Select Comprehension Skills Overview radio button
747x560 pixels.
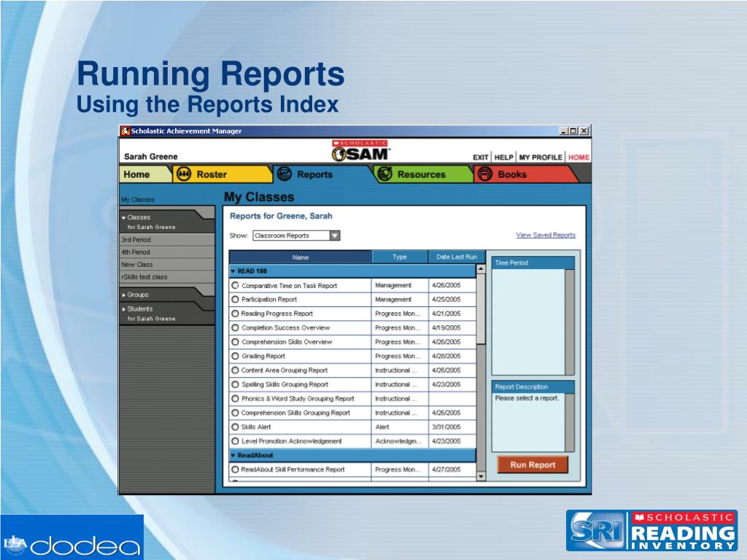(x=235, y=342)
